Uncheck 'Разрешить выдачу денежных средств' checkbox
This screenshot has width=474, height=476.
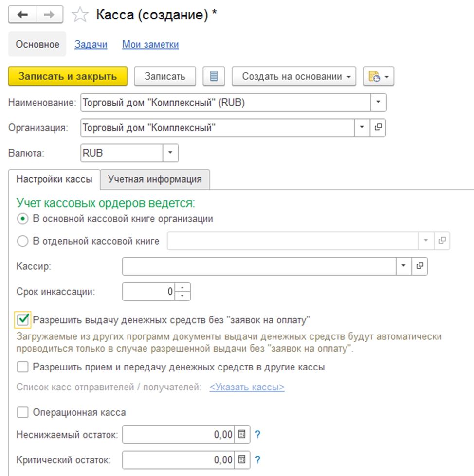pyautogui.click(x=23, y=319)
